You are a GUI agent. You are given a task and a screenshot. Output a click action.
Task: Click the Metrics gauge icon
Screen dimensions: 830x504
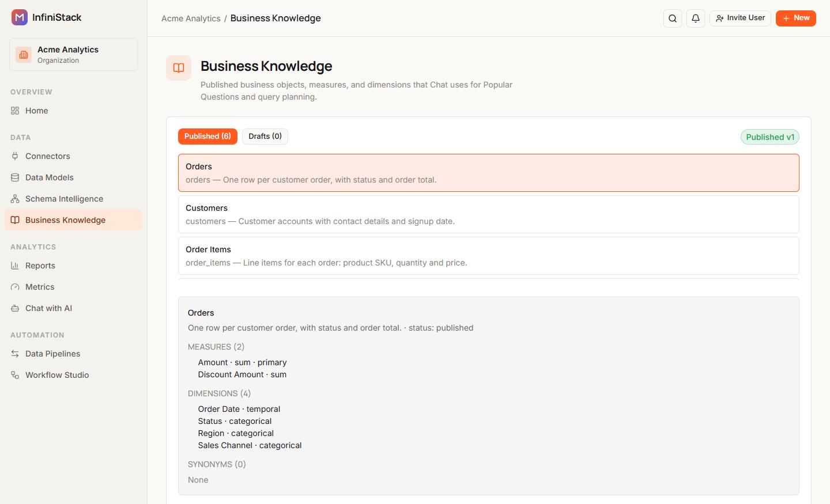click(x=15, y=287)
